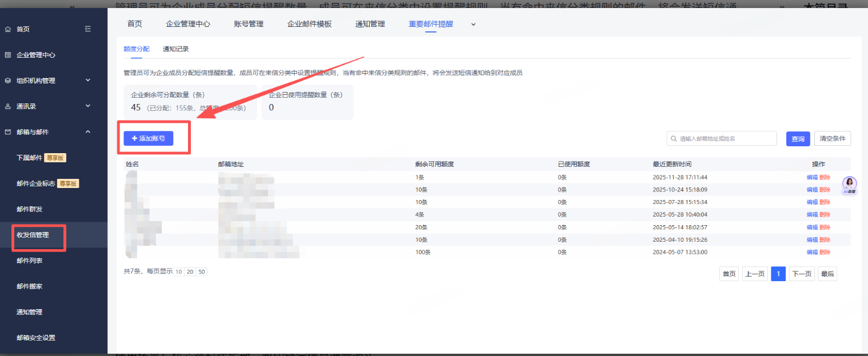Viewport: 868px width, 356px height.
Task: Set page size to 10 per page
Action: [179, 272]
